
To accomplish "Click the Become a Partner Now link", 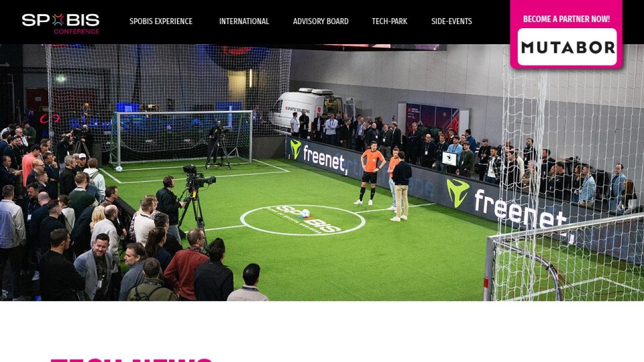I will point(566,19).
